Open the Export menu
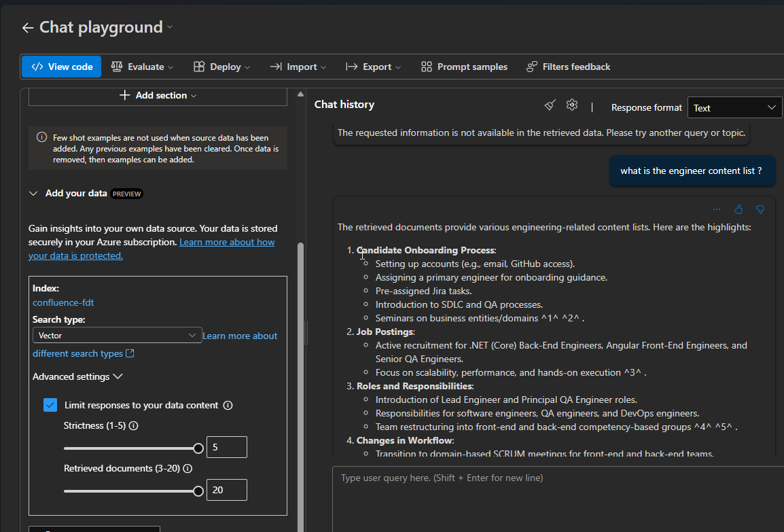Image resolution: width=784 pixels, height=532 pixels. pyautogui.click(x=374, y=67)
